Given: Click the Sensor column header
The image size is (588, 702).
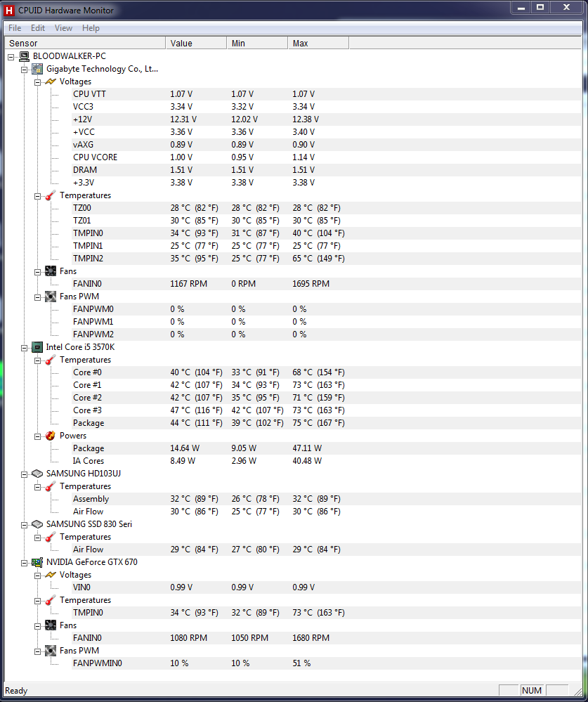Looking at the screenshot, I should [x=84, y=43].
